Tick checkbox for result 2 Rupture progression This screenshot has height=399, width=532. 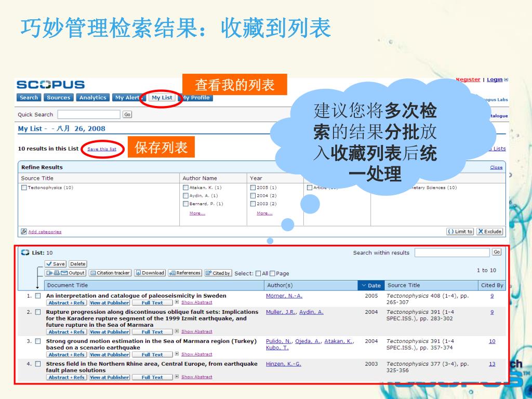[38, 312]
